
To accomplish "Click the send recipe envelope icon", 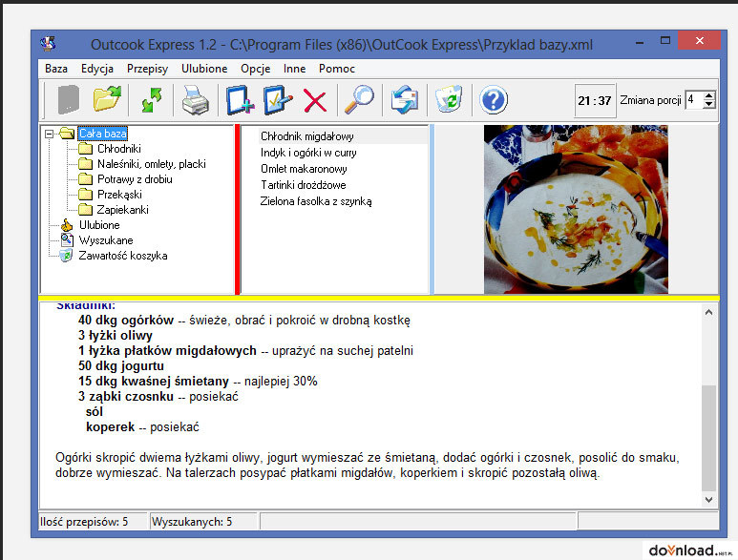I will (x=404, y=99).
